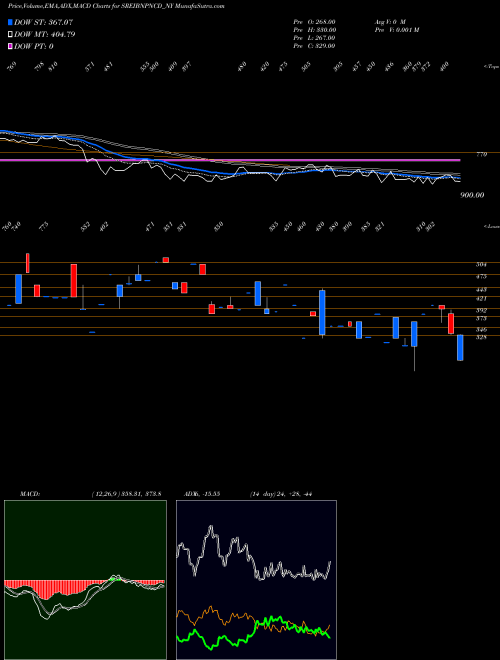This screenshot has width=500, height=660.
Task: Click the "Pre H: 330.00" high value
Action: coord(314,30)
